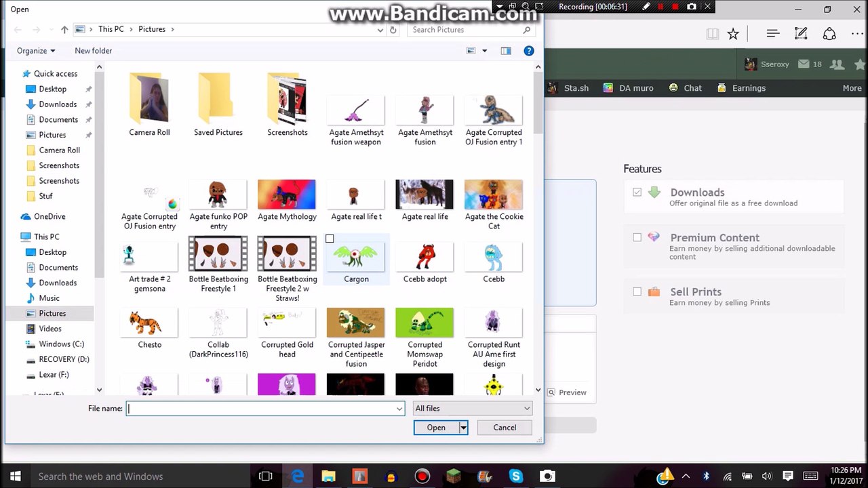Screen dimensions: 868x488
Task: Tick the selection checkbox on Cargon
Action: 330,239
